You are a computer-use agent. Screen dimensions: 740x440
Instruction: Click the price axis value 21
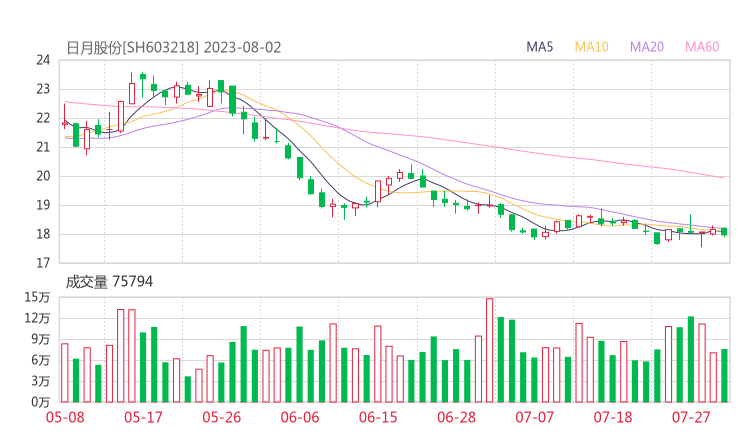click(43, 147)
